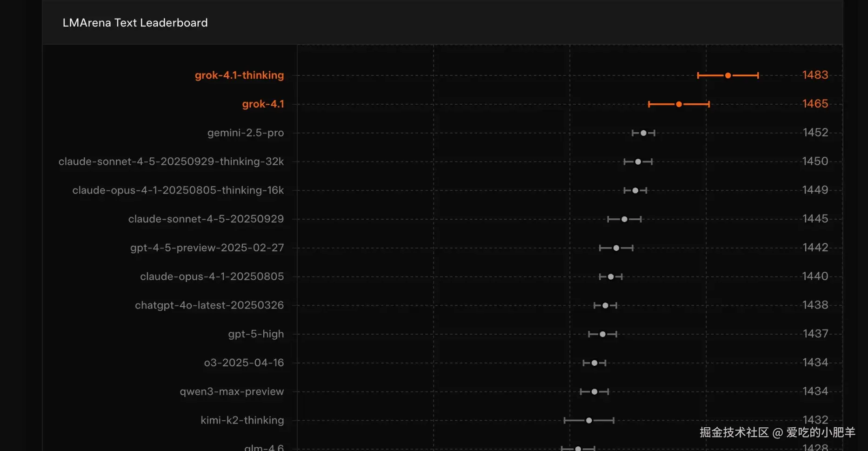Click the data point for qwen3-max-preview

[x=594, y=392]
